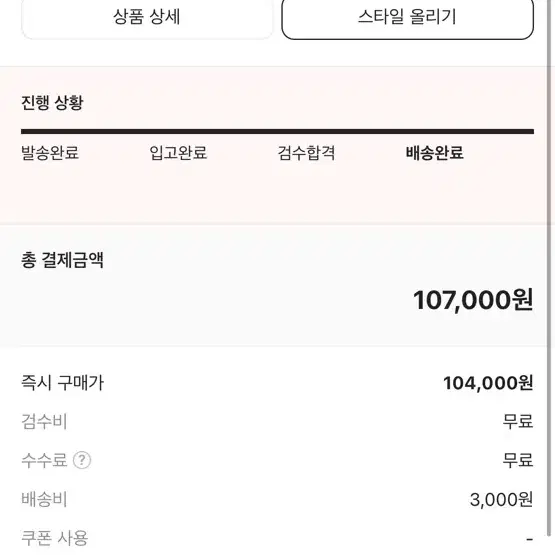
Task: Click the black progress bar under 진행 상황
Action: (278, 132)
